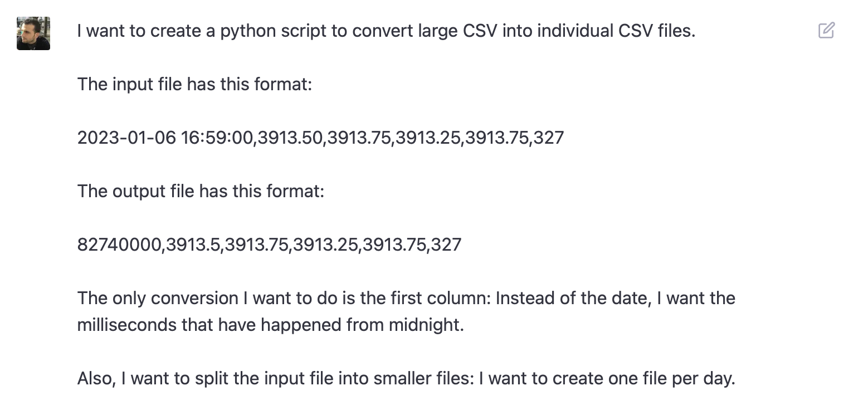Click the 3913.5 value in the output sample
This screenshot has height=410, width=868.
193,245
